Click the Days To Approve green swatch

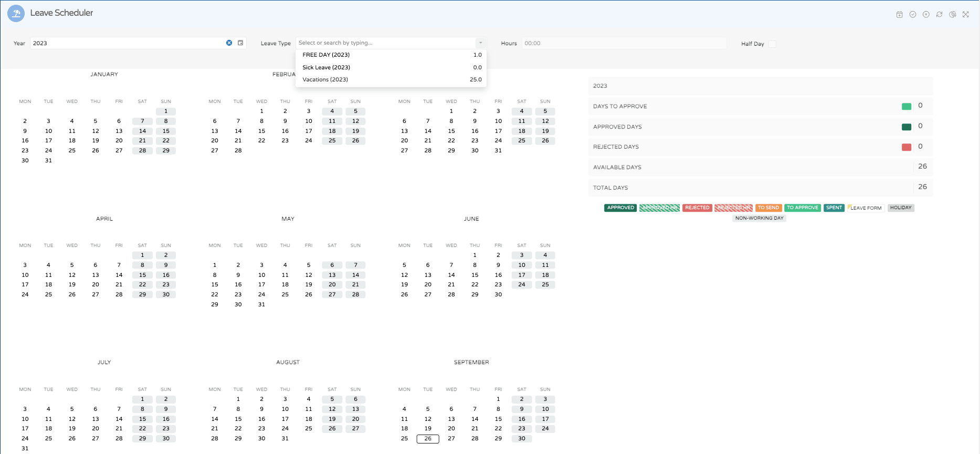tap(907, 107)
